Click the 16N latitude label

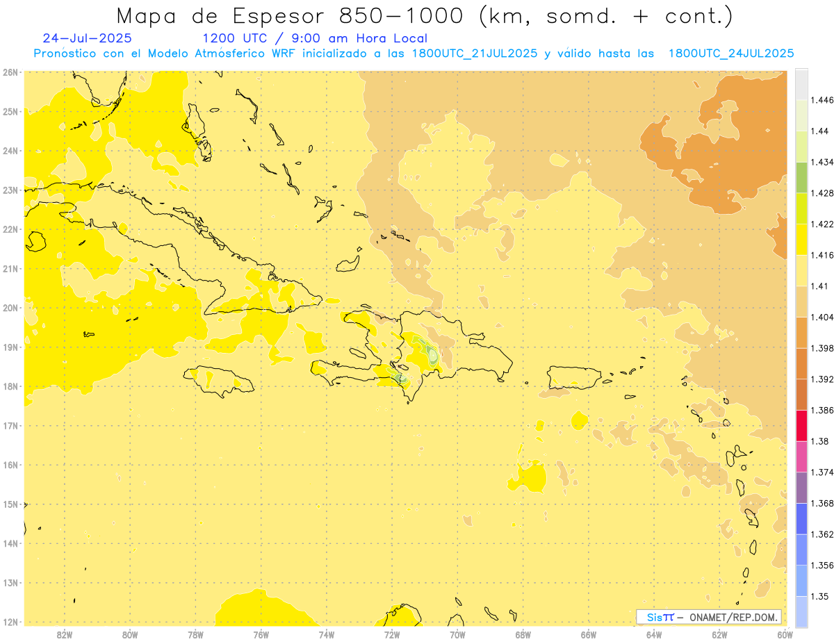click(10, 465)
